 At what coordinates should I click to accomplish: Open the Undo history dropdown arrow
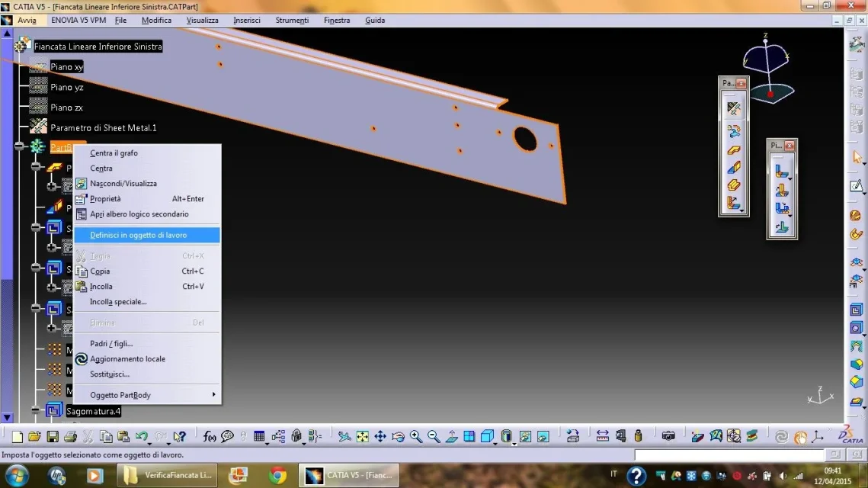tap(150, 442)
